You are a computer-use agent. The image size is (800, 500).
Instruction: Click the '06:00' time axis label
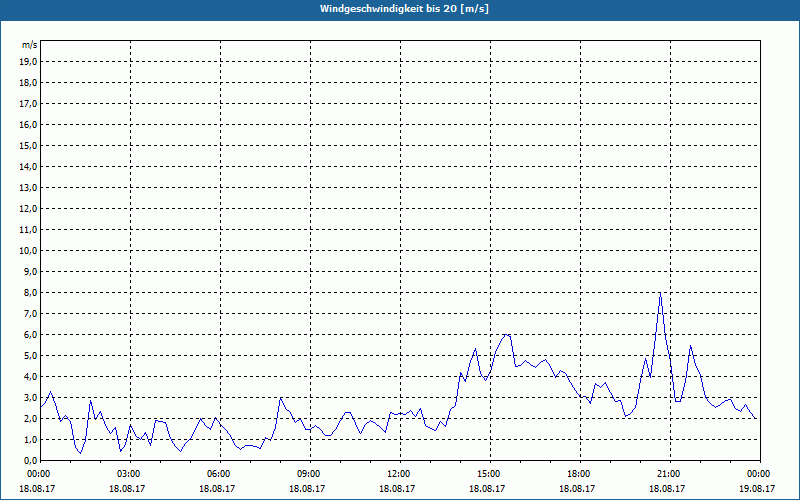point(220,474)
